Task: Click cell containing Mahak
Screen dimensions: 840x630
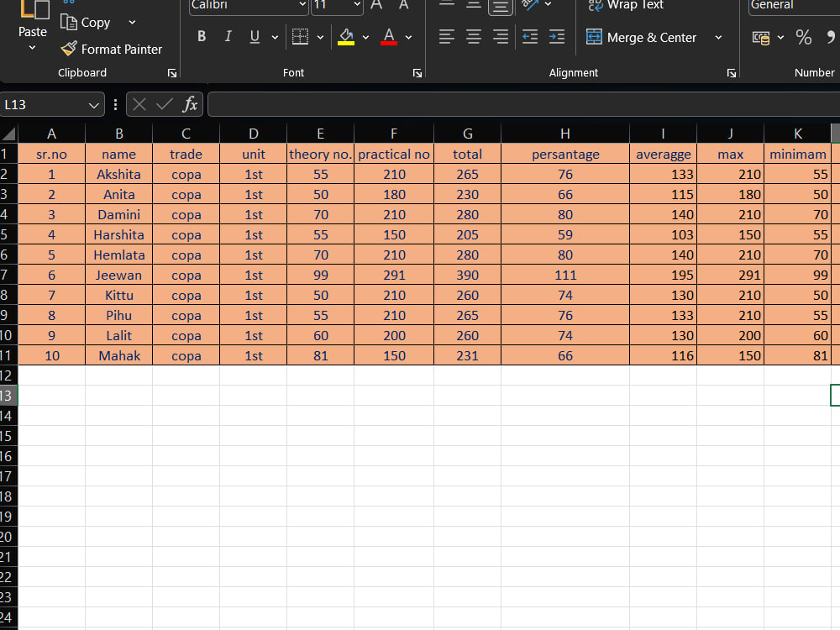Action: 119,355
